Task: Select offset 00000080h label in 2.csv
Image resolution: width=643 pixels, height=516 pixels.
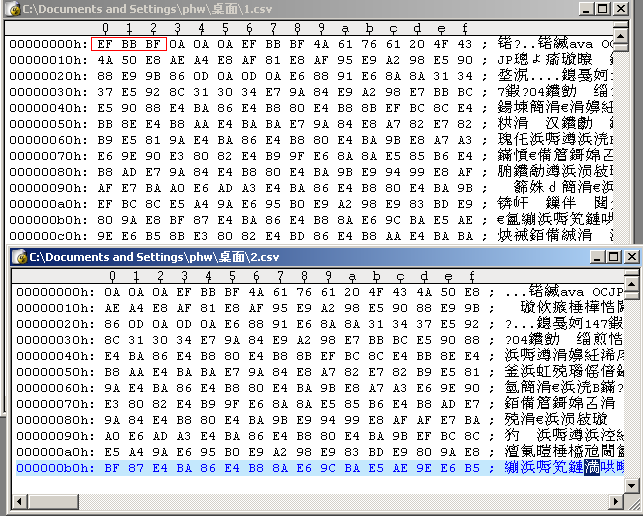Action: 56,420
